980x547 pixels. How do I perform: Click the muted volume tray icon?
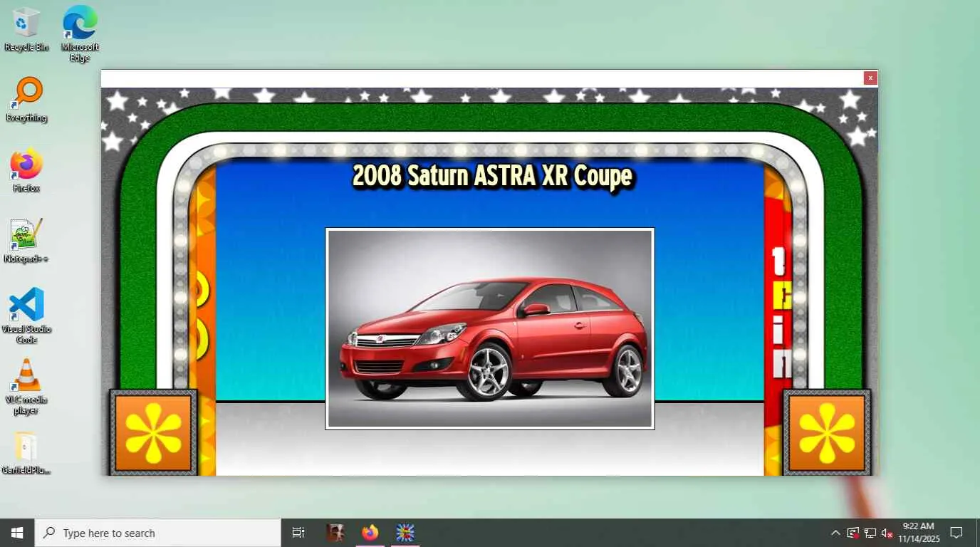click(887, 533)
